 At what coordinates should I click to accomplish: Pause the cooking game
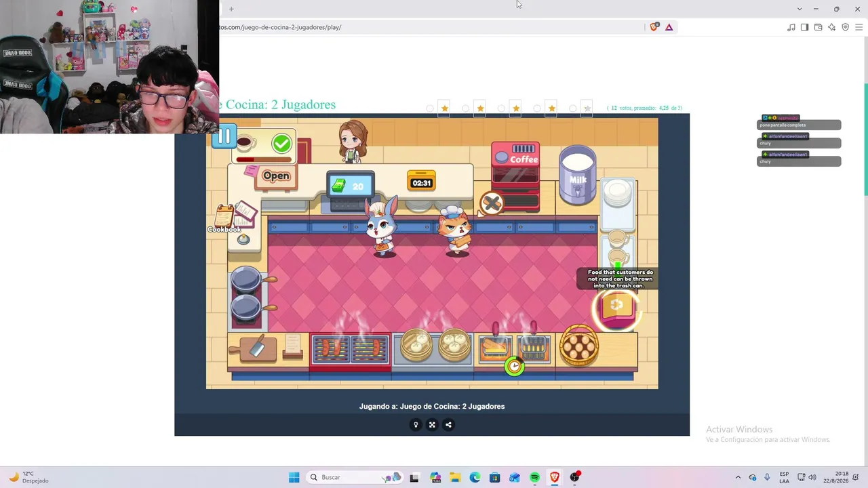(x=225, y=138)
